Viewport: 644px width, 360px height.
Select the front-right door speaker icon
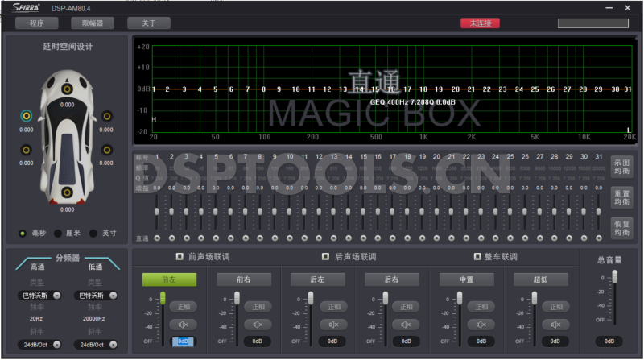click(107, 116)
